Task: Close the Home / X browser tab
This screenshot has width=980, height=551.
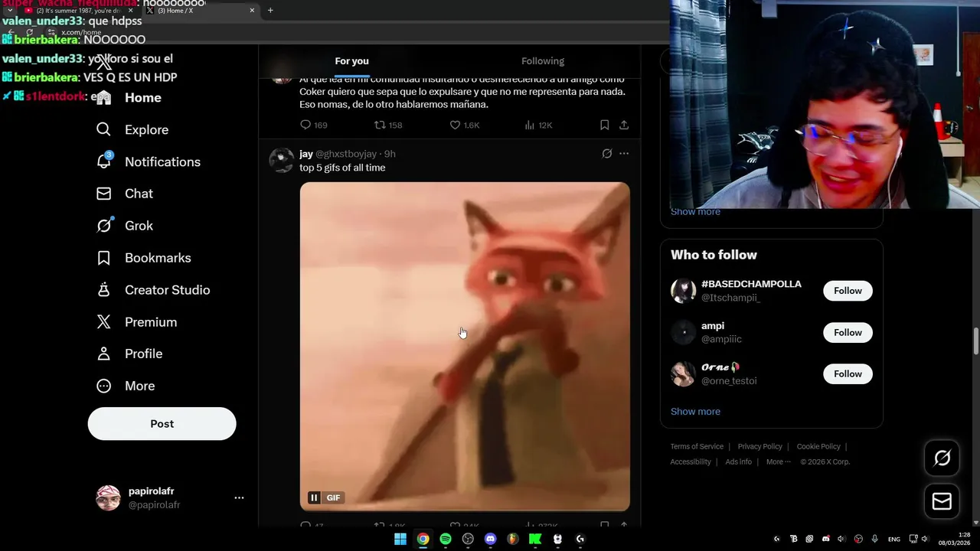Action: point(252,10)
